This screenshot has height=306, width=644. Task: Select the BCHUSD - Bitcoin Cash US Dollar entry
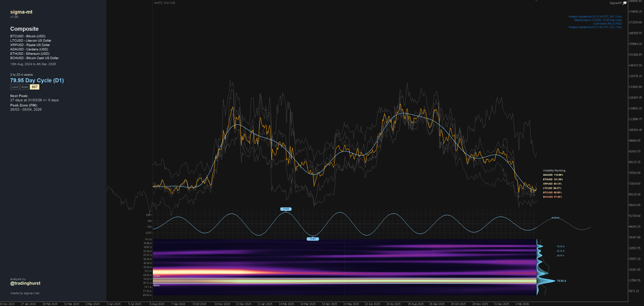pyautogui.click(x=34, y=58)
